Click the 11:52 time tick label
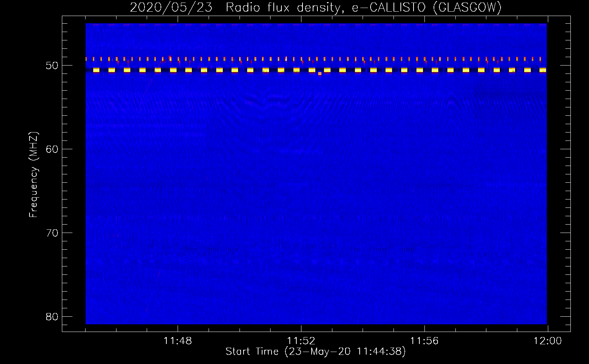The image size is (589, 364). click(301, 341)
